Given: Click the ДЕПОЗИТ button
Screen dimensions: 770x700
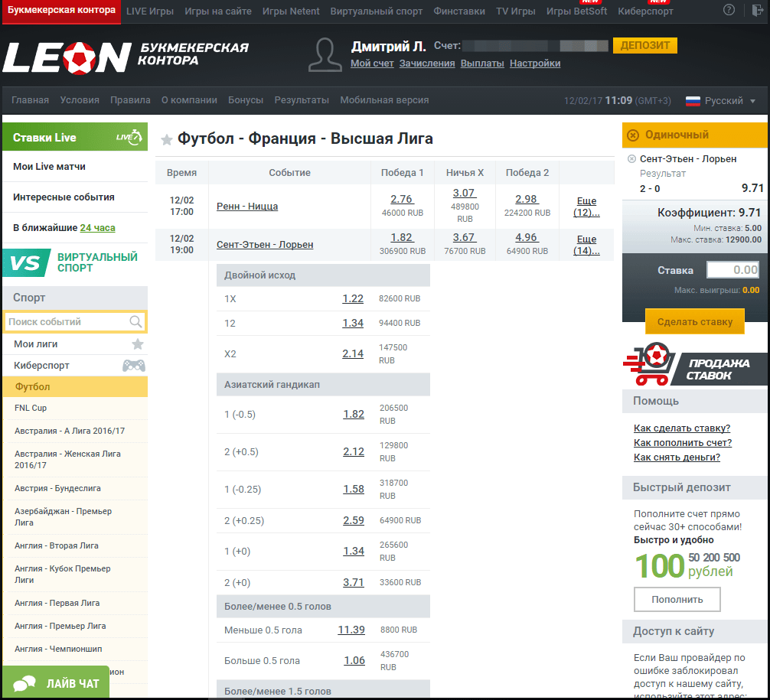Looking at the screenshot, I should pos(645,45).
